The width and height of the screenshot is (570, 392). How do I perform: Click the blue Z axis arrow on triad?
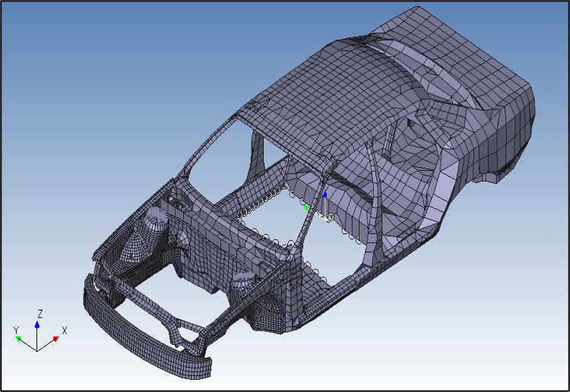coord(39,324)
